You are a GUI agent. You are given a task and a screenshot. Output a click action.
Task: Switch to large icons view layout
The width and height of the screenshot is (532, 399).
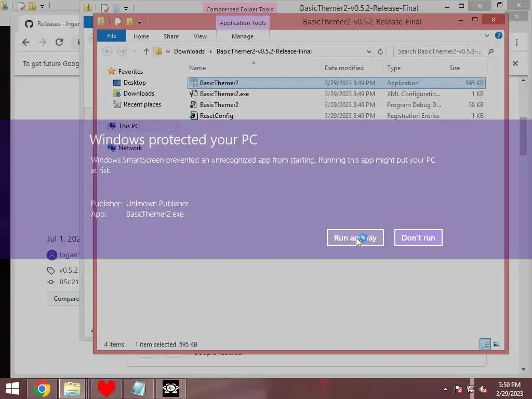497,344
